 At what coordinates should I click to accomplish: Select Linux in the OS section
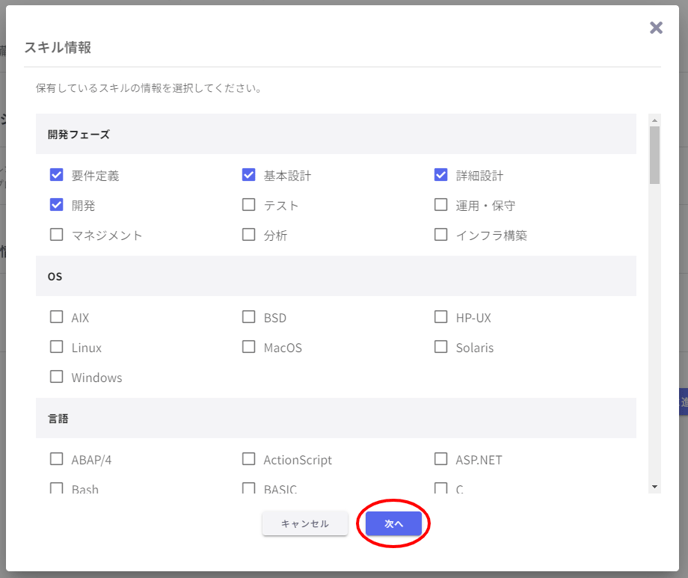(x=57, y=347)
